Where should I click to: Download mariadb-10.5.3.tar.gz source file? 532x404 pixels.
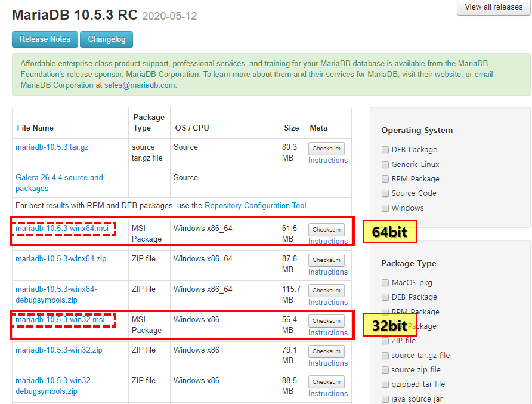pos(52,147)
